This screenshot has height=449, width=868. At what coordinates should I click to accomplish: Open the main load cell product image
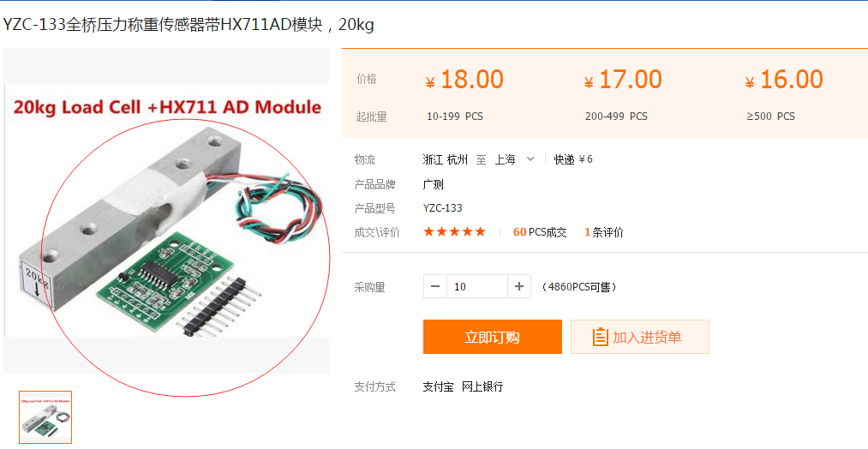(166, 211)
